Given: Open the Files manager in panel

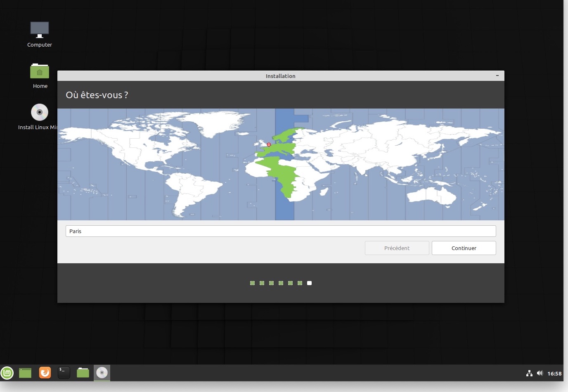Looking at the screenshot, I should pyautogui.click(x=83, y=373).
